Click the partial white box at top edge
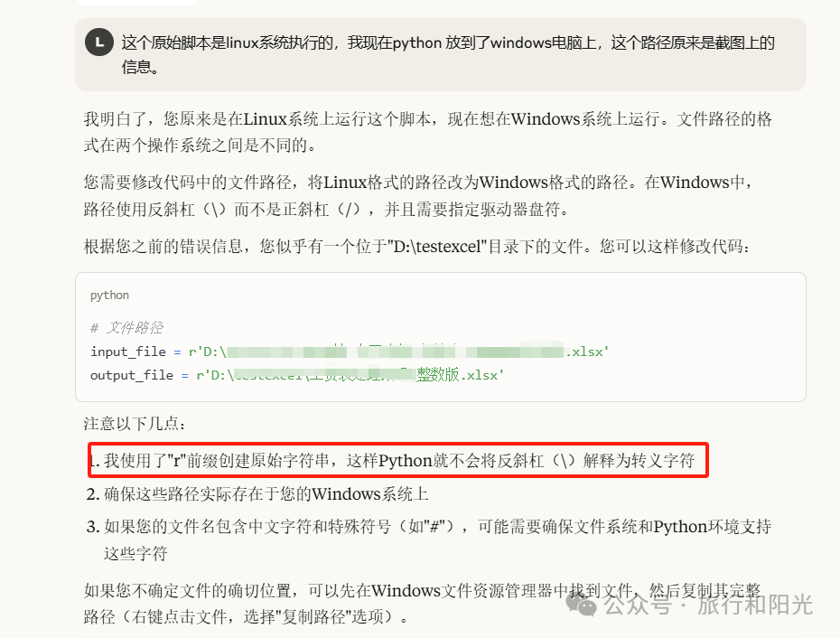The height and width of the screenshot is (638, 840). click(137, 2)
